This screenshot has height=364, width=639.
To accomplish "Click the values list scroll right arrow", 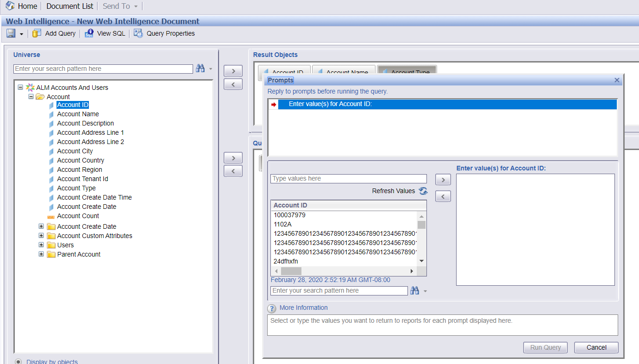I will pos(412,271).
